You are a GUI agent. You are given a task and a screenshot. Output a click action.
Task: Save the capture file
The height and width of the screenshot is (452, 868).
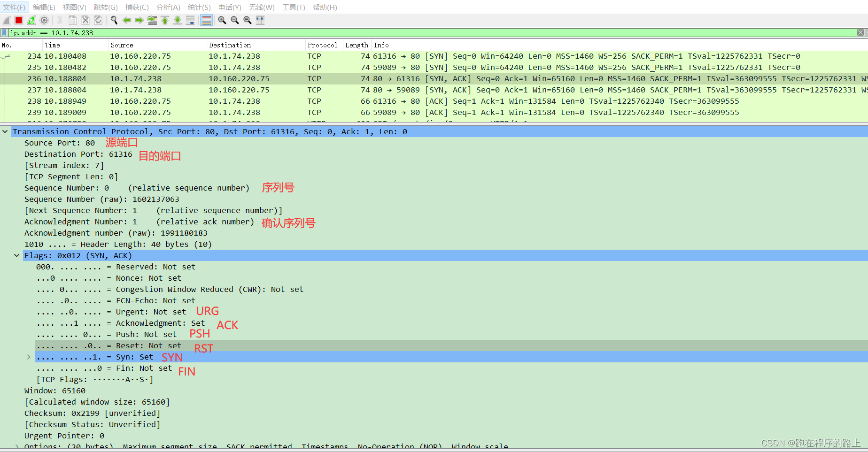pos(72,20)
